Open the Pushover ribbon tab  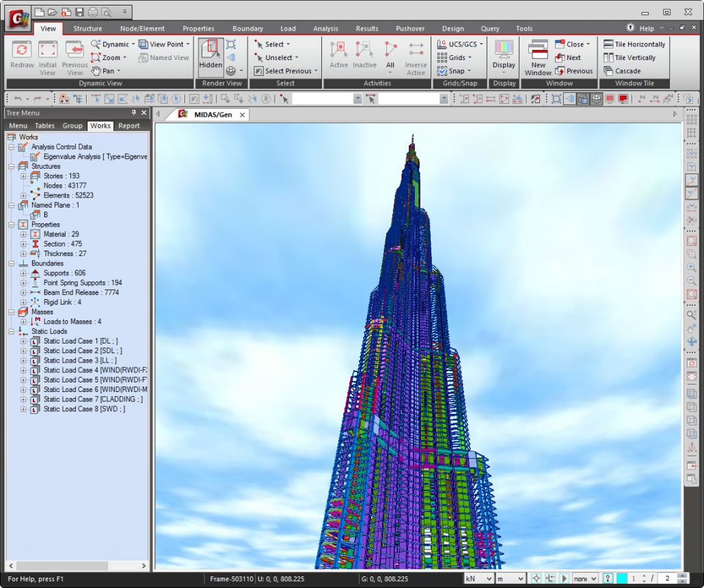(x=410, y=28)
